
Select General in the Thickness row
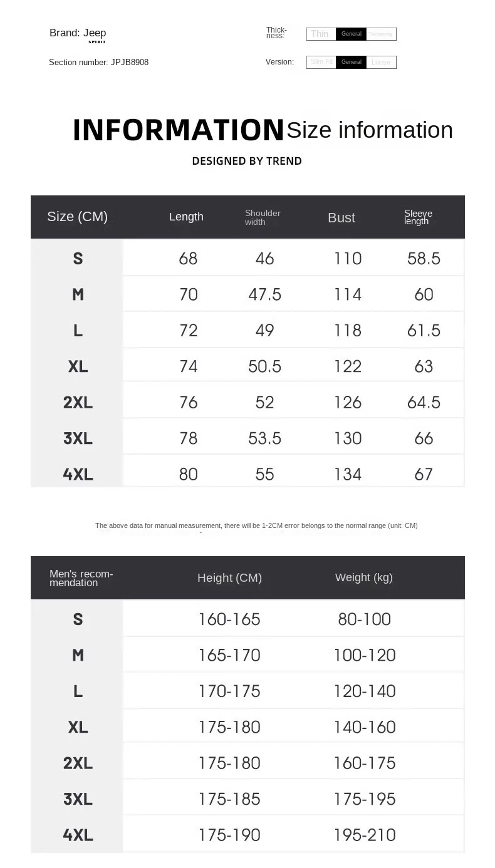351,34
